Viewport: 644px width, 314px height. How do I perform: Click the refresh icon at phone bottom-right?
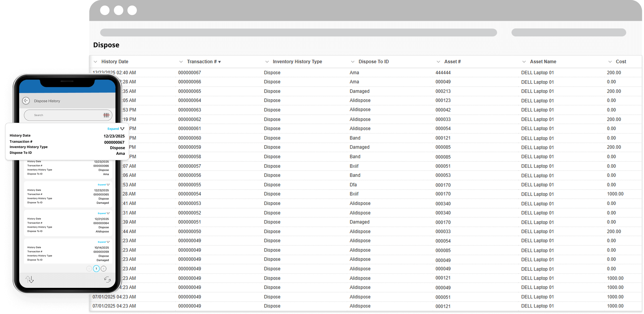107,279
